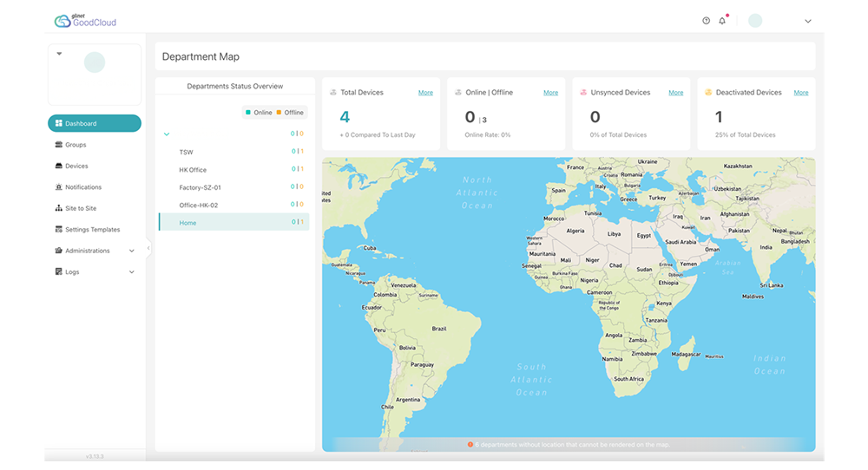The width and height of the screenshot is (868, 470).
Task: Select the Dashboard menu item
Action: tap(95, 123)
